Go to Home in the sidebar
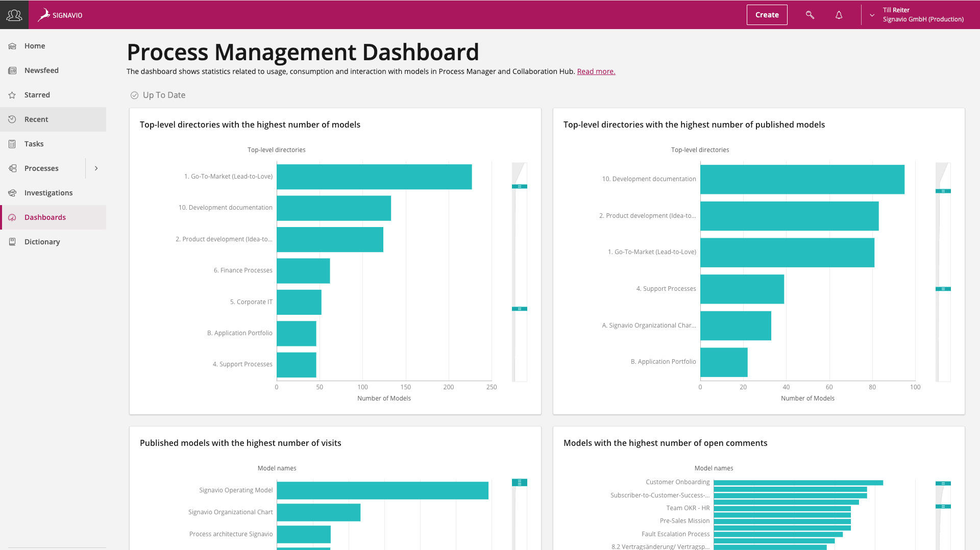980x550 pixels. click(53, 46)
